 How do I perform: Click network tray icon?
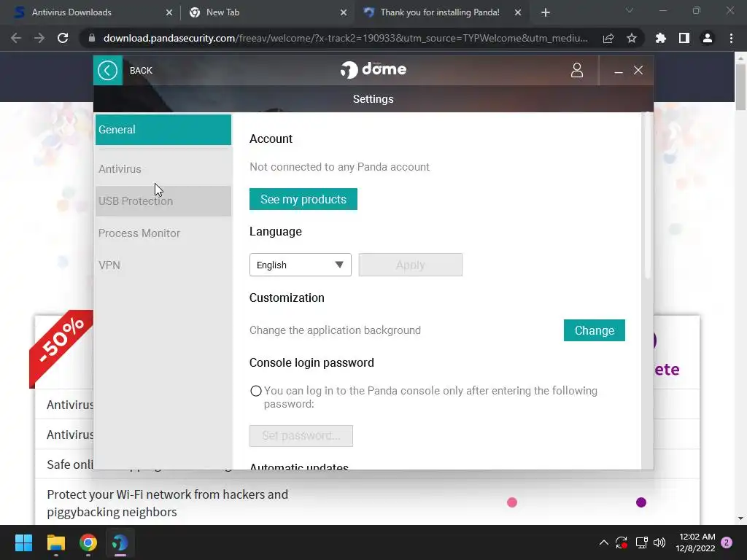(641, 542)
